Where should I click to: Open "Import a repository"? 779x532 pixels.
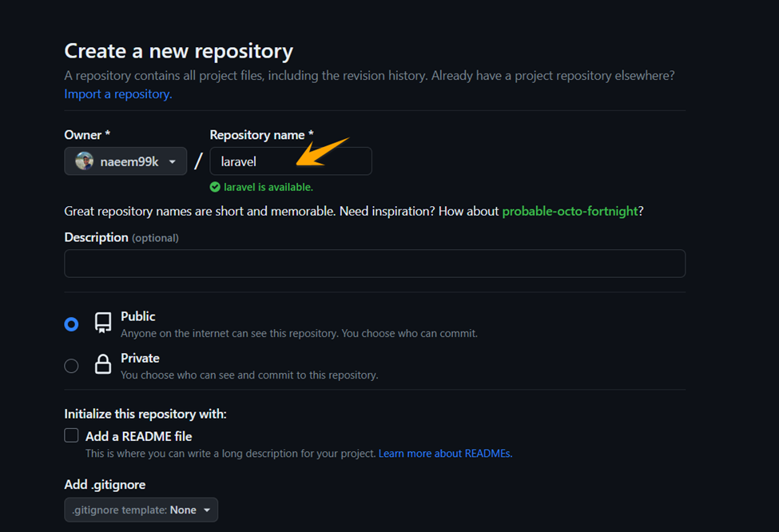tap(117, 93)
